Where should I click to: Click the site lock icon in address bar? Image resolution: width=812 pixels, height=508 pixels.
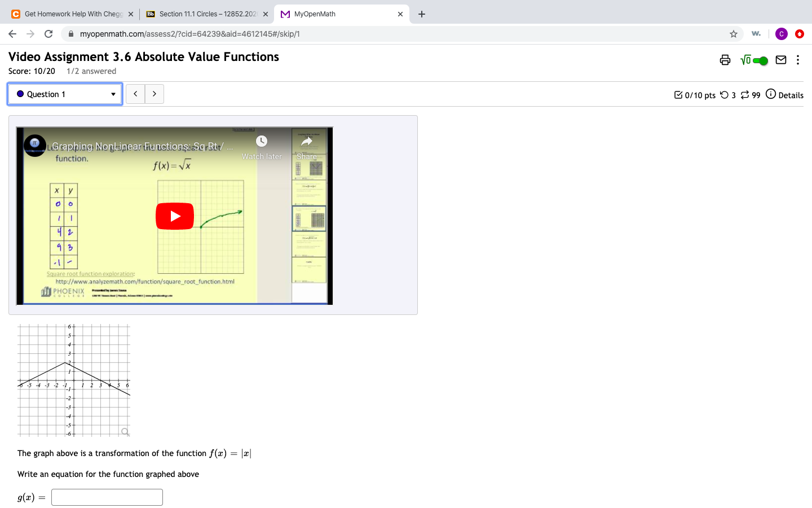pos(71,34)
